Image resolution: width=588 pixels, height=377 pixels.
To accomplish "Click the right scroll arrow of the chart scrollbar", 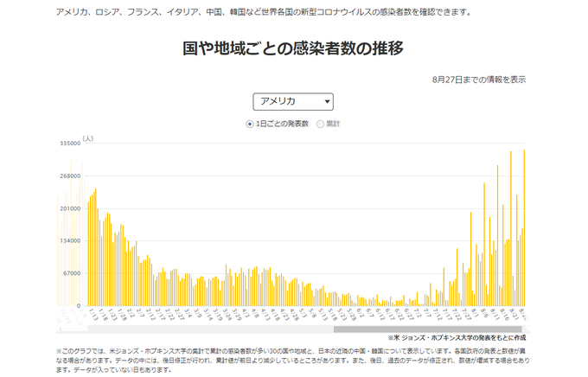I will [525, 329].
